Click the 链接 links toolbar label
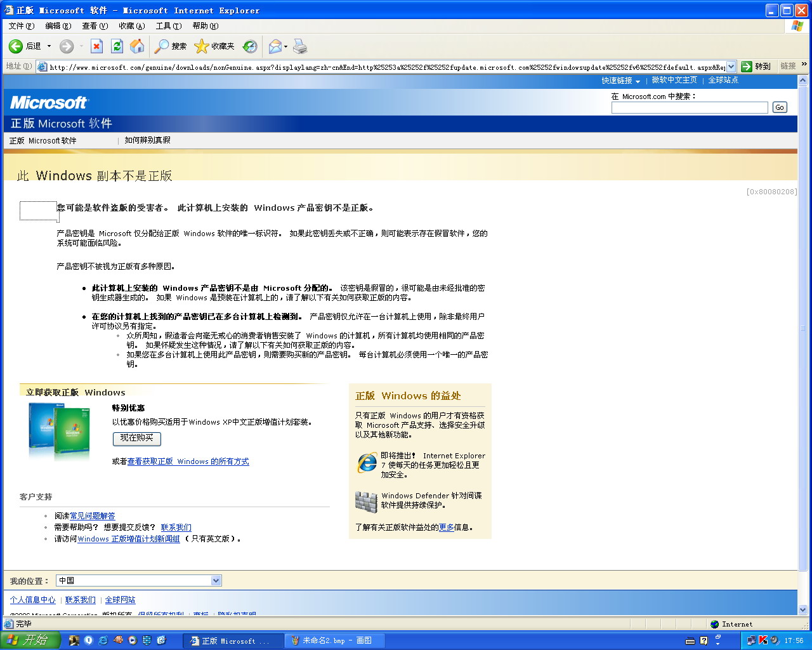The height and width of the screenshot is (650, 812). pyautogui.click(x=788, y=66)
